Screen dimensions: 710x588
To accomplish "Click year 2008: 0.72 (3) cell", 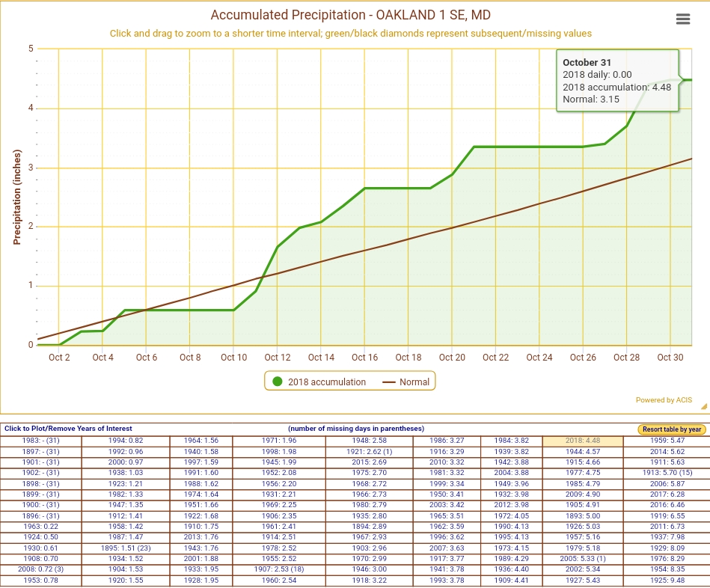I will click(x=41, y=570).
